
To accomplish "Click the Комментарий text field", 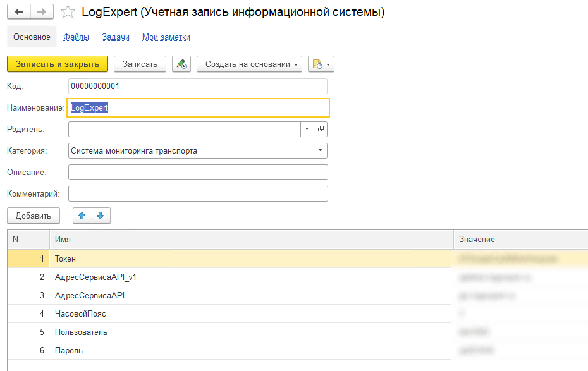I will [x=197, y=193].
